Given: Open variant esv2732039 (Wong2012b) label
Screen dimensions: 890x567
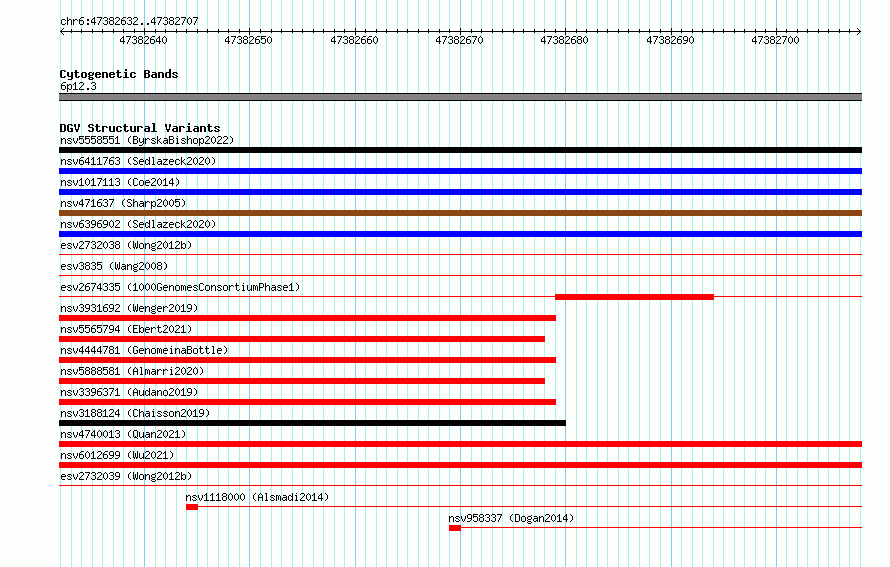Looking at the screenshot, I should (126, 476).
